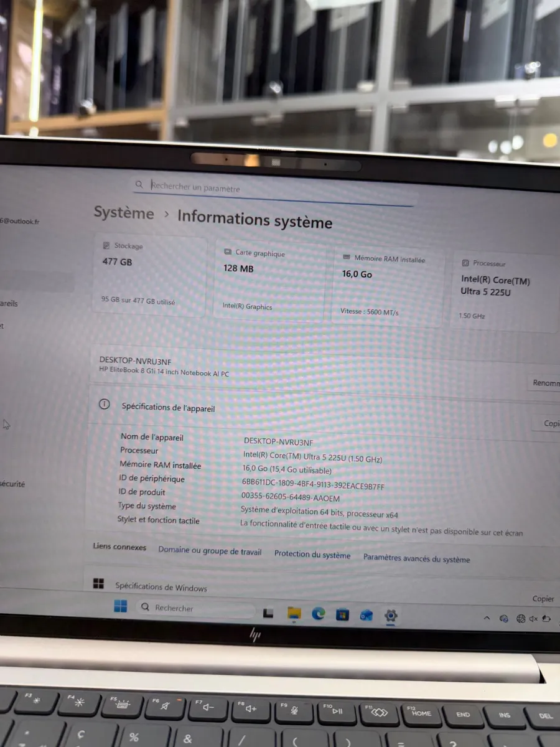This screenshot has height=747, width=560.
Task: Open Outlook from the taskbar
Action: 366,616
